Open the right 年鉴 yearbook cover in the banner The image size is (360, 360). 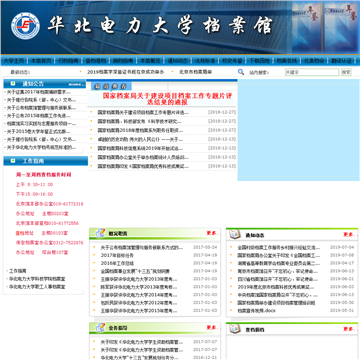point(341,27)
